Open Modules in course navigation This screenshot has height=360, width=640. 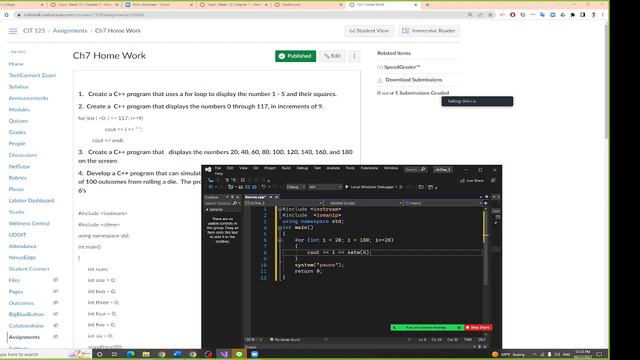point(19,109)
